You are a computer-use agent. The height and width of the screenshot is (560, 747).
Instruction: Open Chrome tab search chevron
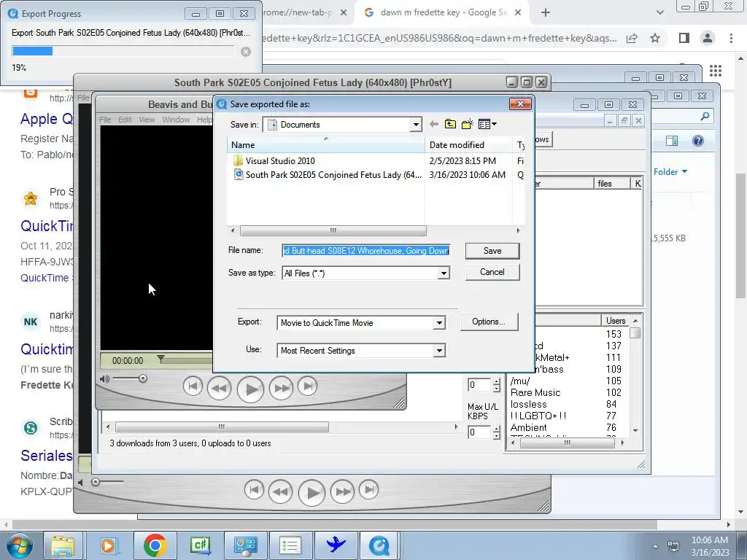pos(660,13)
